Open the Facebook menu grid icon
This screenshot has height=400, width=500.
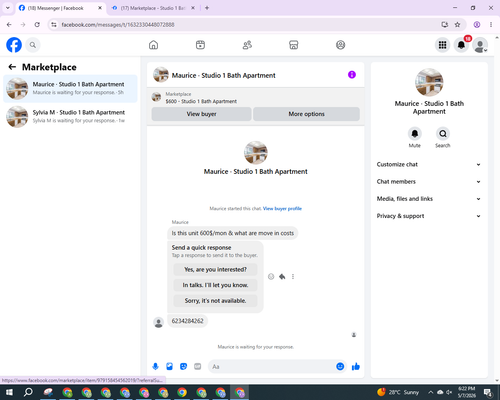pyautogui.click(x=442, y=45)
